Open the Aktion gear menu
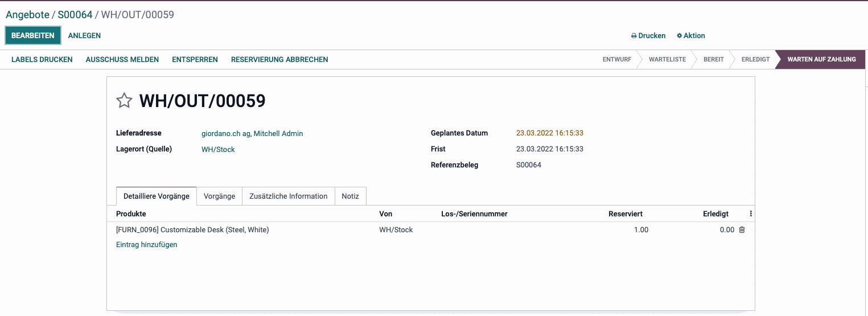This screenshot has width=868, height=316. click(691, 35)
